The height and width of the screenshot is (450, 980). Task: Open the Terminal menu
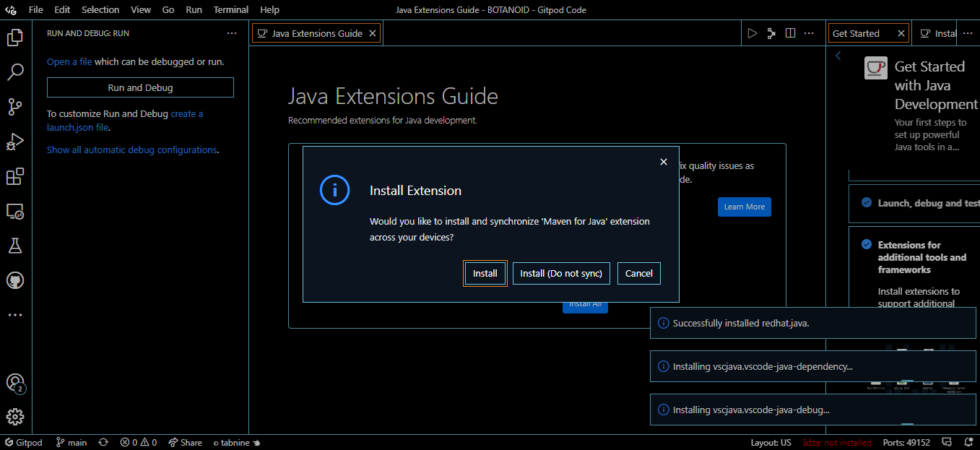click(x=231, y=10)
